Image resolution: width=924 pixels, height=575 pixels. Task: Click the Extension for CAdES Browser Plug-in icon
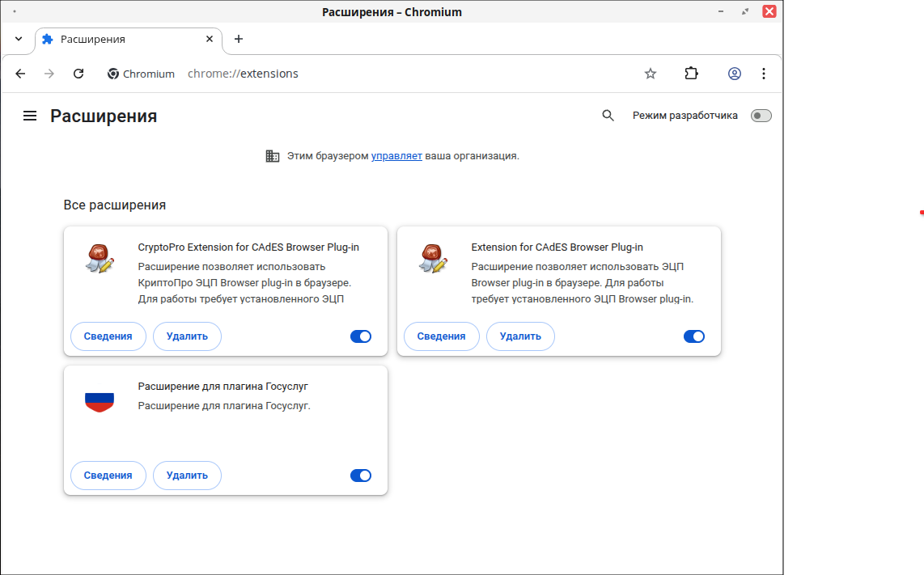coord(433,259)
